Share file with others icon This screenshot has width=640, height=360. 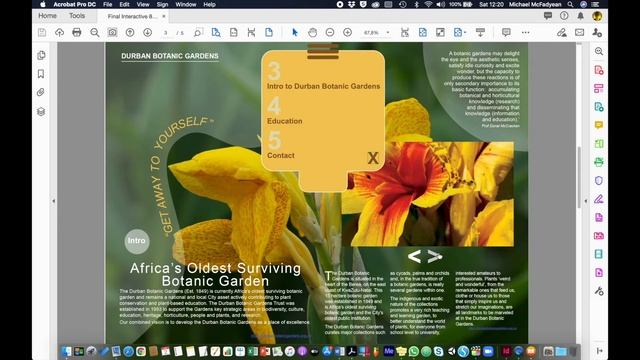point(597,33)
